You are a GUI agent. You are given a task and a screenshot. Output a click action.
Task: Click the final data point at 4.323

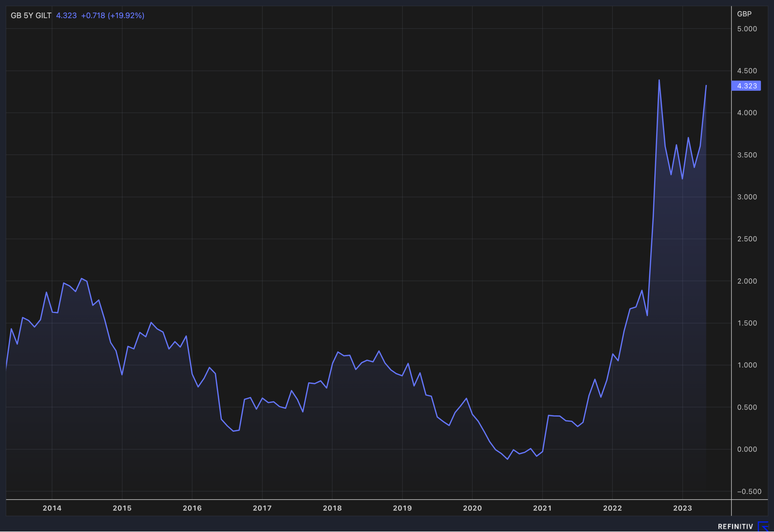[706, 86]
